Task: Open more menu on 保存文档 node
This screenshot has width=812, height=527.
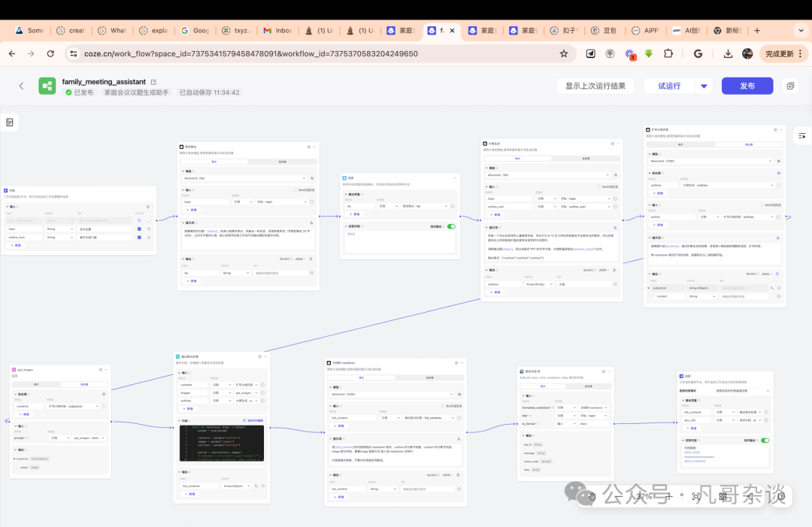Action: (x=609, y=371)
